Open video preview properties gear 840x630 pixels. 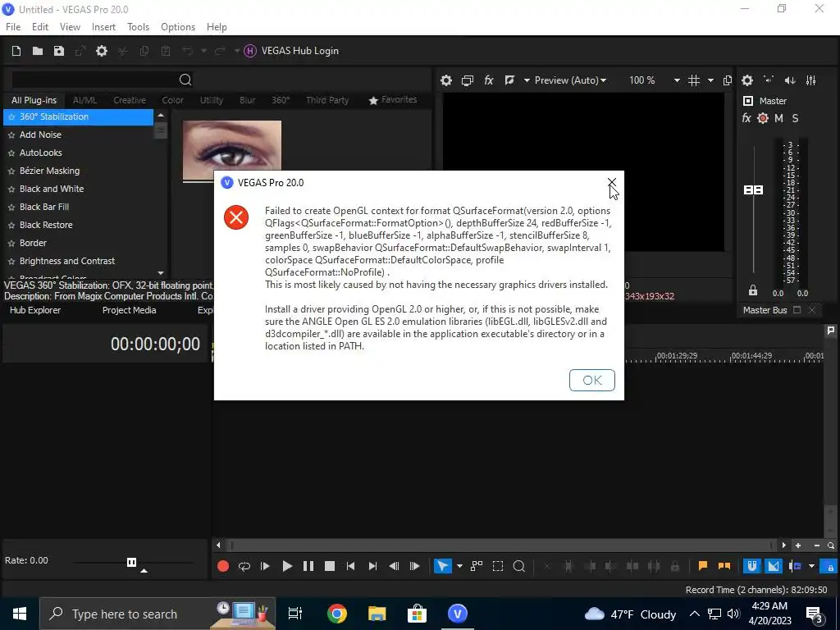[445, 80]
